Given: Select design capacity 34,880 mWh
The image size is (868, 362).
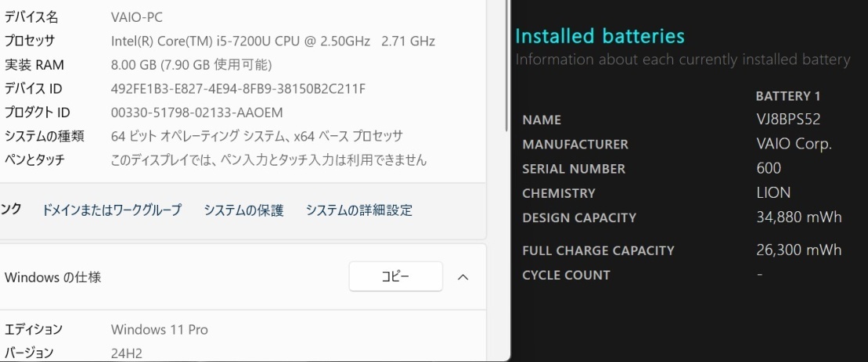Looking at the screenshot, I should pyautogui.click(x=799, y=217).
